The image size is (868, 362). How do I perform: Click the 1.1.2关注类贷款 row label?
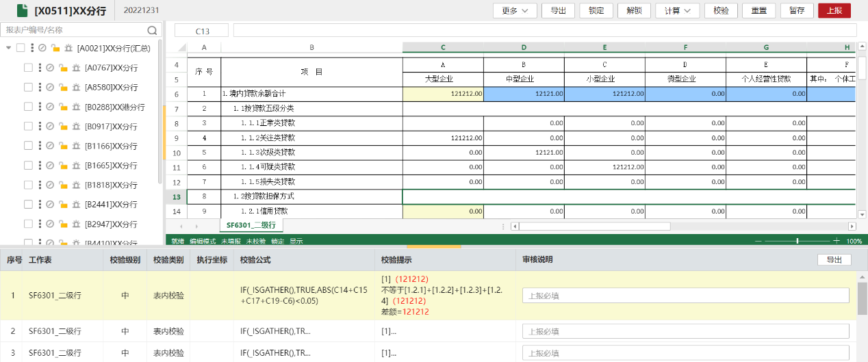(x=268, y=138)
